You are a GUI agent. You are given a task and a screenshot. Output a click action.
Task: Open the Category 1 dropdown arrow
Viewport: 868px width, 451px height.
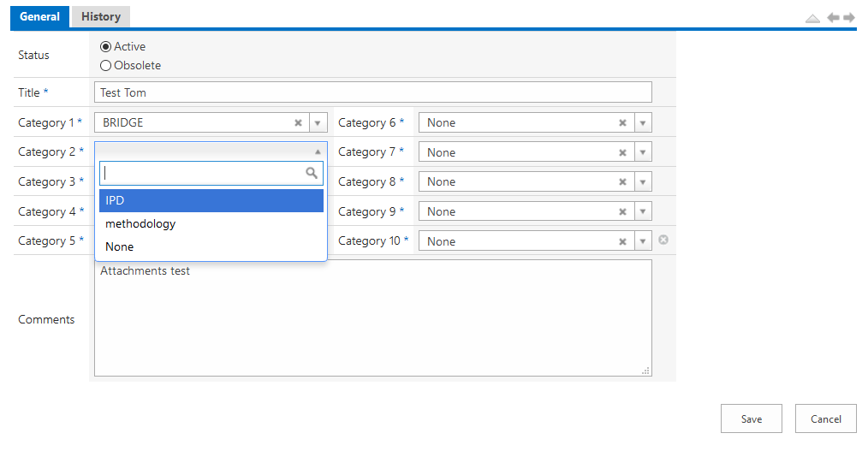tap(318, 123)
